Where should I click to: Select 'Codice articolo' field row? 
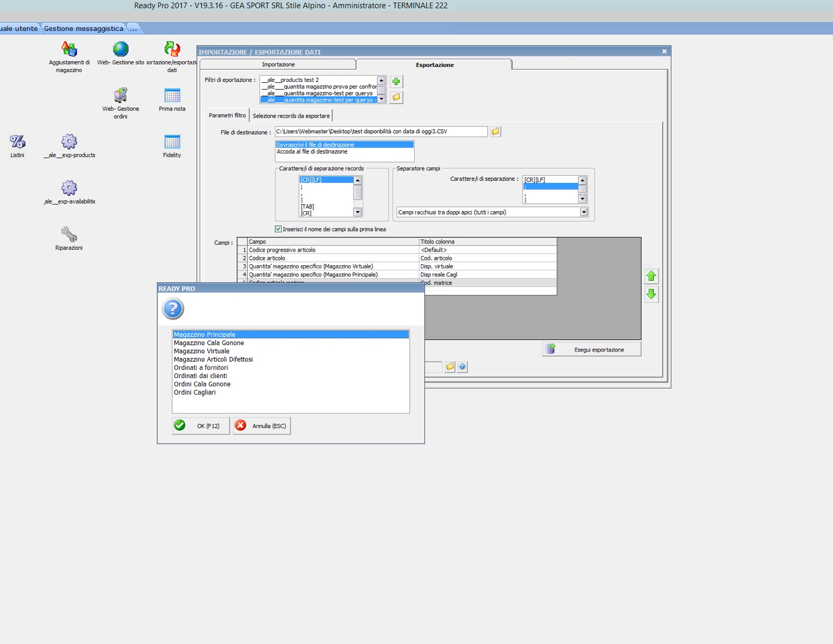coord(333,258)
